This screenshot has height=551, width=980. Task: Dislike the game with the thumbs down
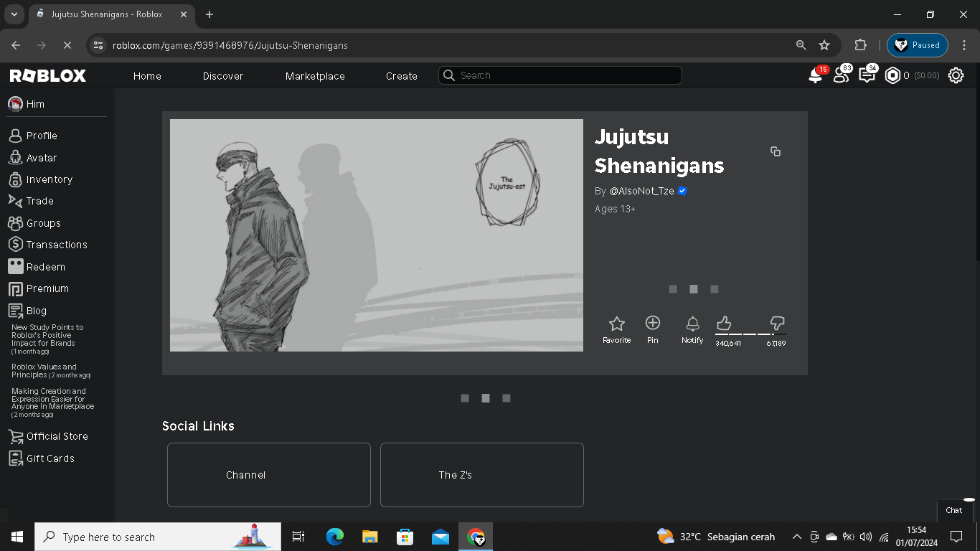tap(777, 323)
